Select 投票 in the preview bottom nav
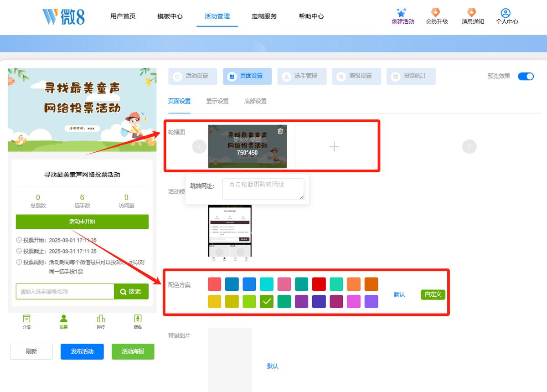Viewport: 547px width, 392px height. (64, 321)
